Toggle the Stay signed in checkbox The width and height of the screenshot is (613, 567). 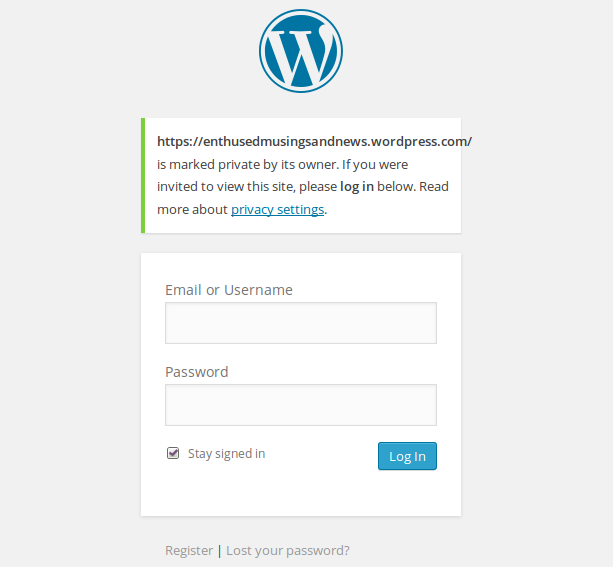(x=173, y=453)
